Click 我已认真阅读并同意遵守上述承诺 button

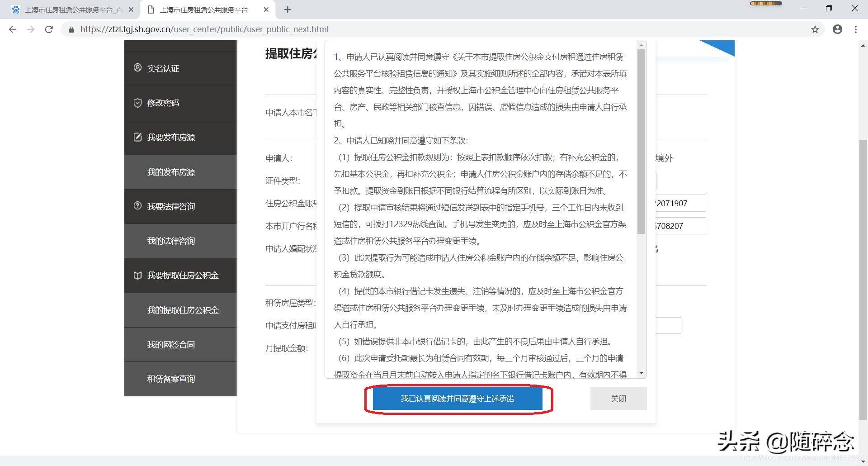click(458, 399)
